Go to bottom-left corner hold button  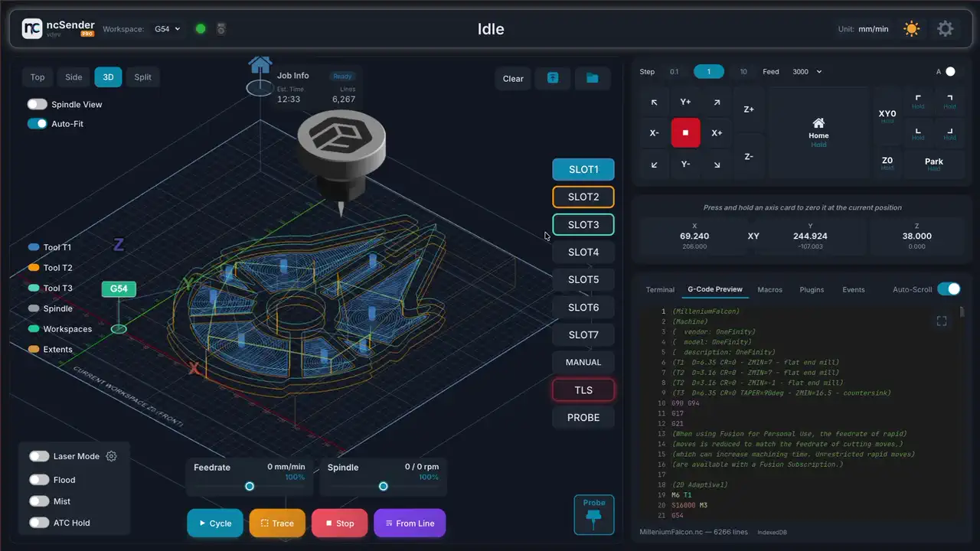918,133
